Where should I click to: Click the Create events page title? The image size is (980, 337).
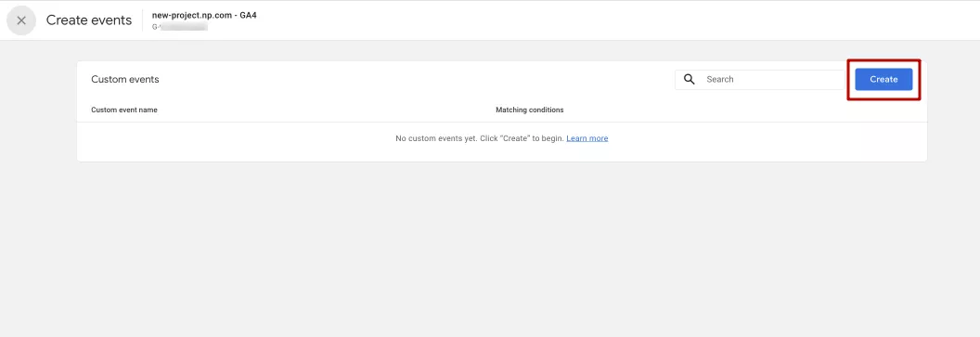click(x=89, y=20)
